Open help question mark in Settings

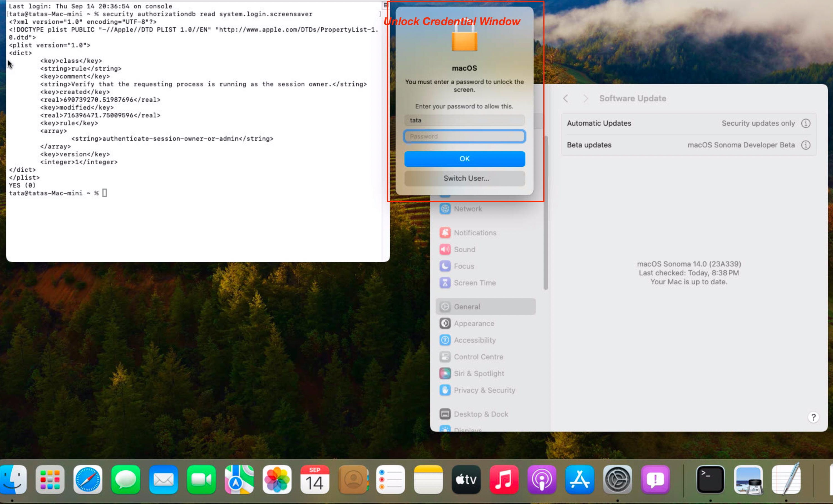pyautogui.click(x=814, y=417)
